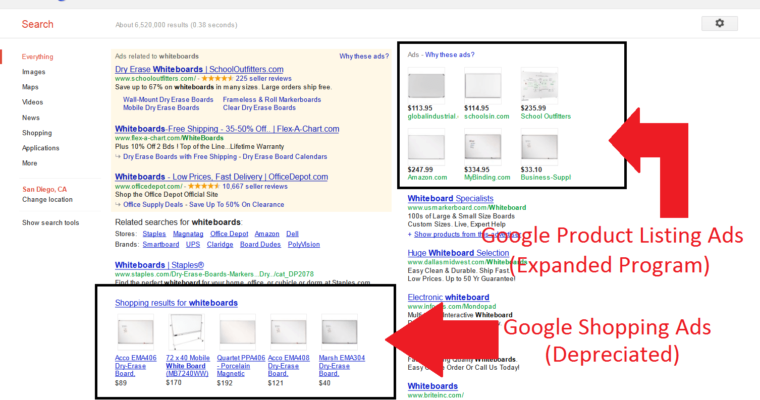Open Office Supply Deals clearance link
Image resolution: width=760 pixels, height=400 pixels.
click(204, 205)
